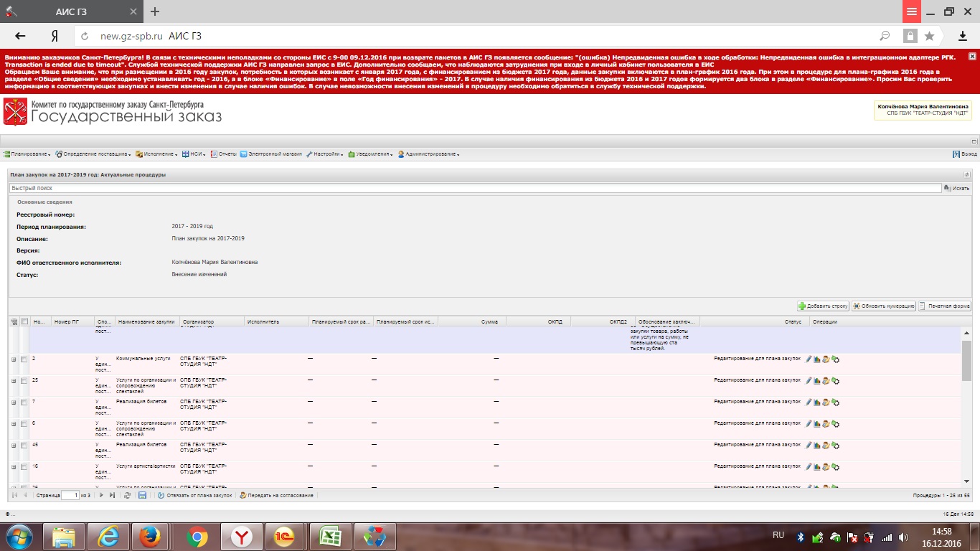The width and height of the screenshot is (980, 551).
Task: Expand row 2 Коммунальные услуги
Action: pos(14,359)
